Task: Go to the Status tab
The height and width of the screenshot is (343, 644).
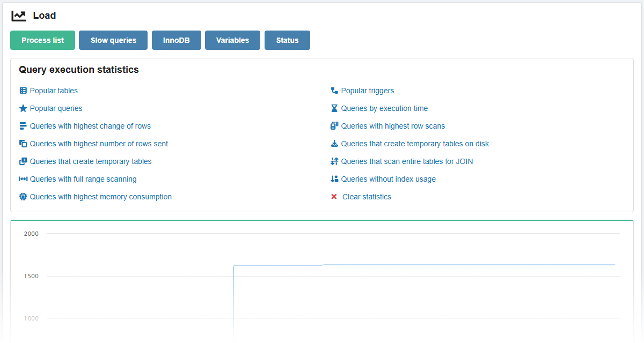Action: (287, 40)
